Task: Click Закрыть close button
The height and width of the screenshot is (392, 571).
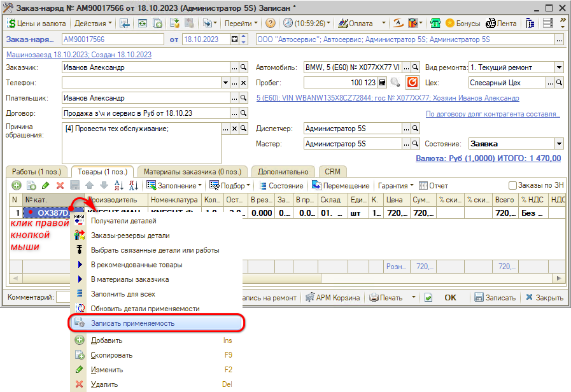Action: (x=544, y=298)
